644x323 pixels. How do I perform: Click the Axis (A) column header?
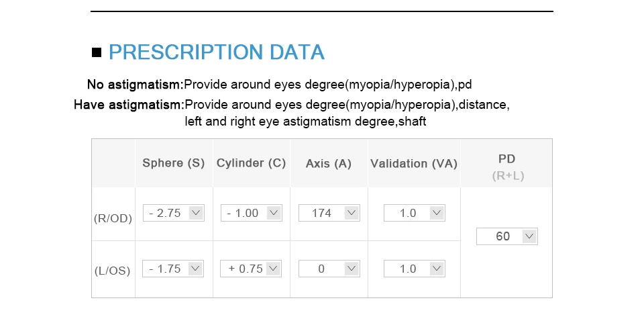click(329, 164)
